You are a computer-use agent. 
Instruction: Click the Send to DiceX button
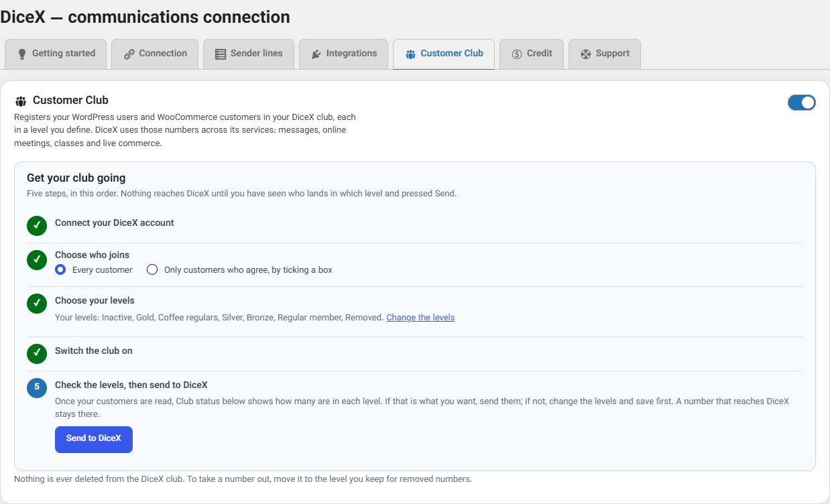(x=94, y=440)
